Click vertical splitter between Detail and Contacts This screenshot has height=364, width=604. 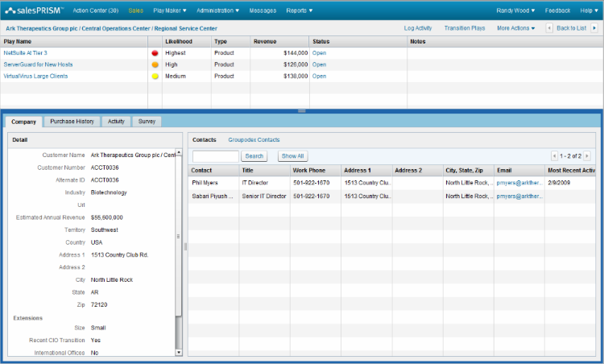click(x=185, y=246)
